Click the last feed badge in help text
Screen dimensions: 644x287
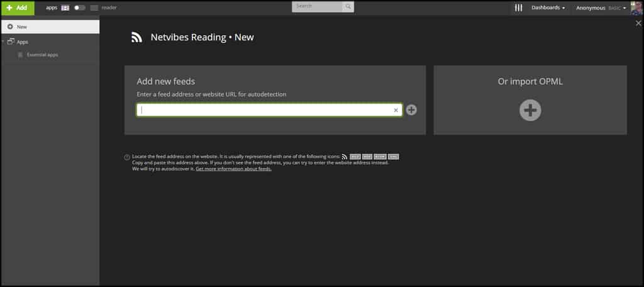point(394,157)
